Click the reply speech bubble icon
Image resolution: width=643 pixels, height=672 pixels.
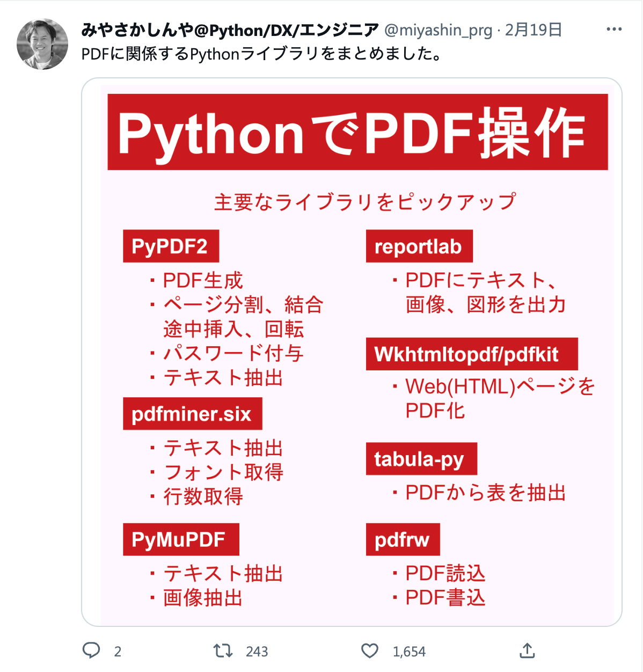tap(91, 651)
